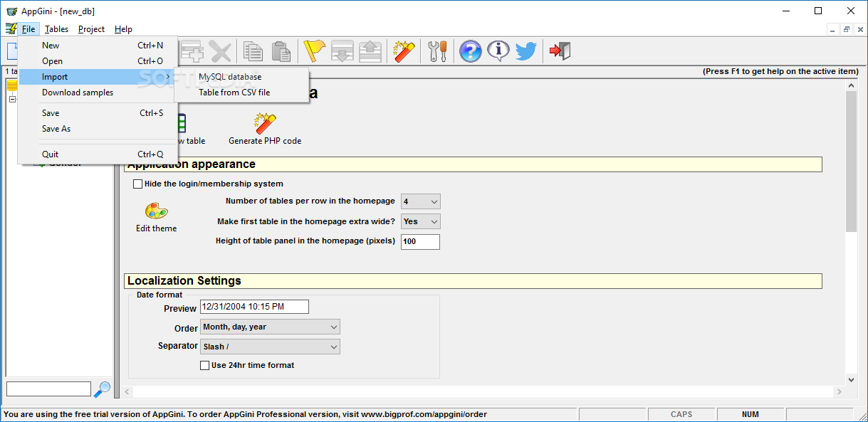Select Open from File menu
This screenshot has width=868, height=422.
pyautogui.click(x=98, y=61)
